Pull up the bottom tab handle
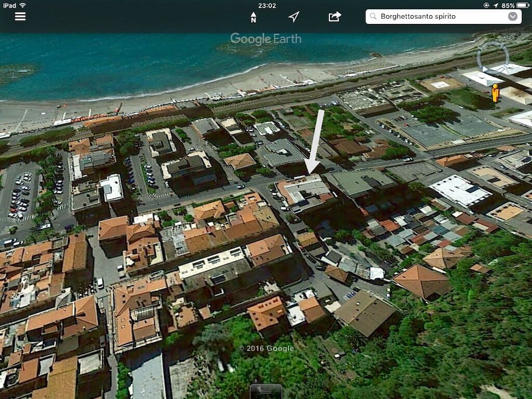 pyautogui.click(x=266, y=391)
